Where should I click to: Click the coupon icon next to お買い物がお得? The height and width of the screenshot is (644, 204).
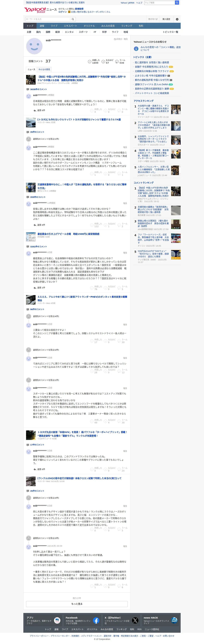point(69,12)
